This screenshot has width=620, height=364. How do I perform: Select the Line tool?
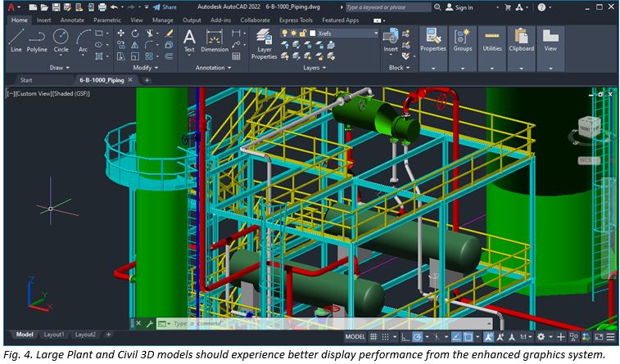pos(16,40)
